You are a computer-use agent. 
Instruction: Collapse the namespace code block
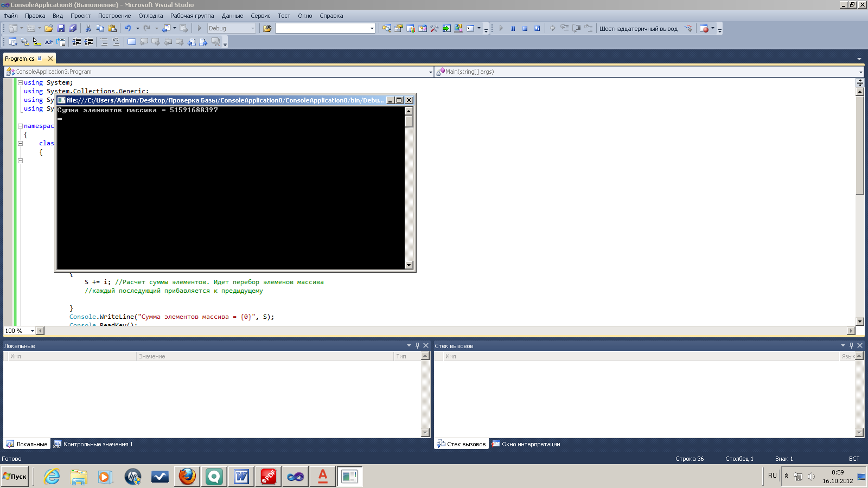pos(20,126)
